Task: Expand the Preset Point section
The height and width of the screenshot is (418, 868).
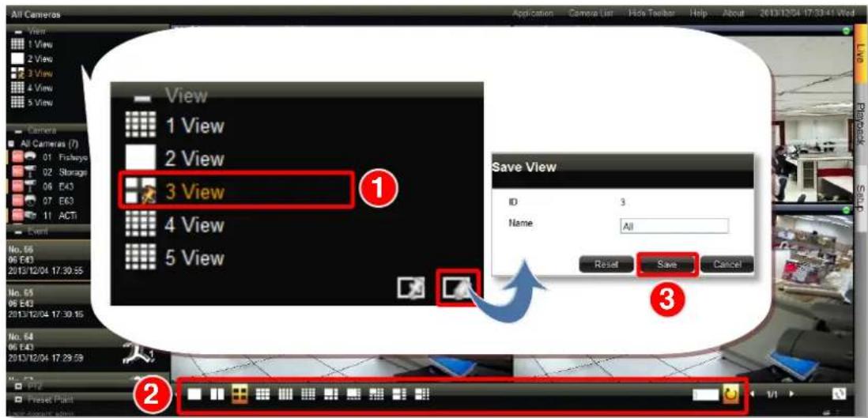Action: point(17,399)
